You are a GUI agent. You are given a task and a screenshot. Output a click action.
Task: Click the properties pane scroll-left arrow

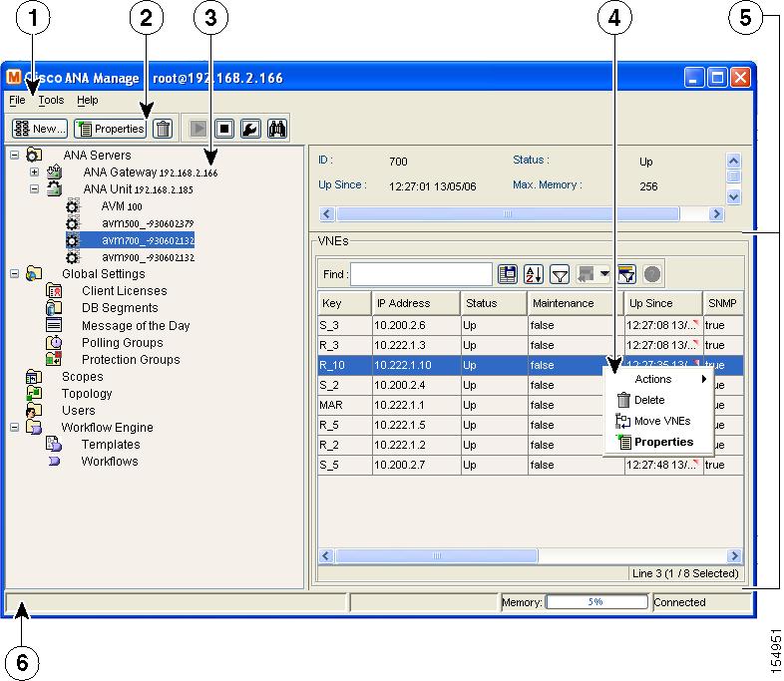coord(326,213)
